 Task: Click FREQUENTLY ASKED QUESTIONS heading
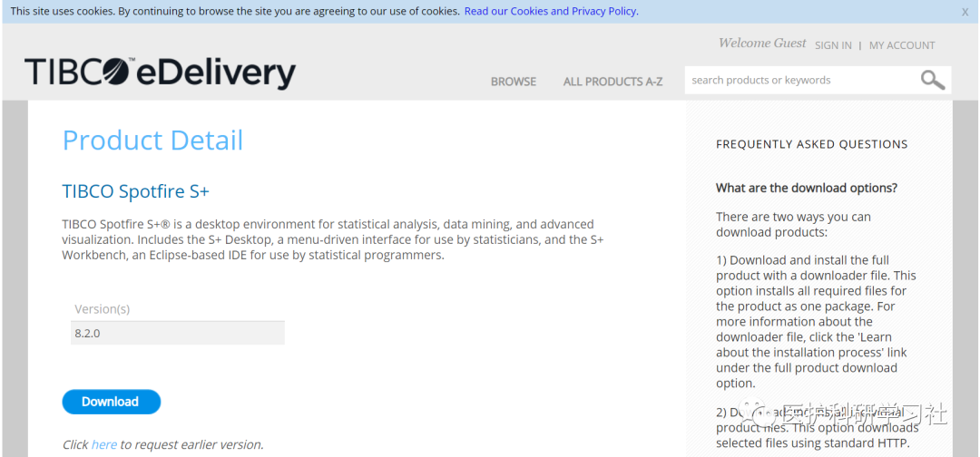812,144
